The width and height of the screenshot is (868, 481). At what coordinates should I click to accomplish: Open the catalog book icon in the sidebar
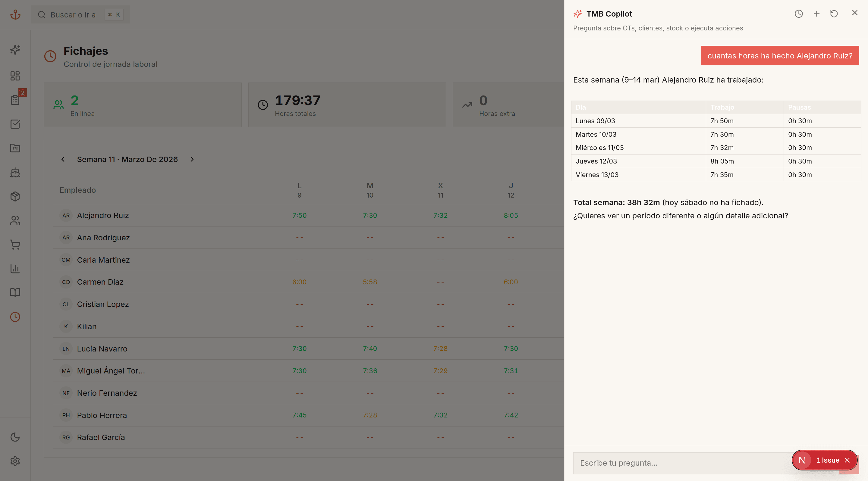[15, 292]
